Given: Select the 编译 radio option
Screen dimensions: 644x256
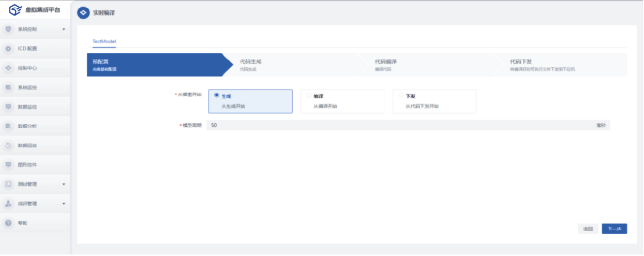Looking at the screenshot, I should [309, 95].
